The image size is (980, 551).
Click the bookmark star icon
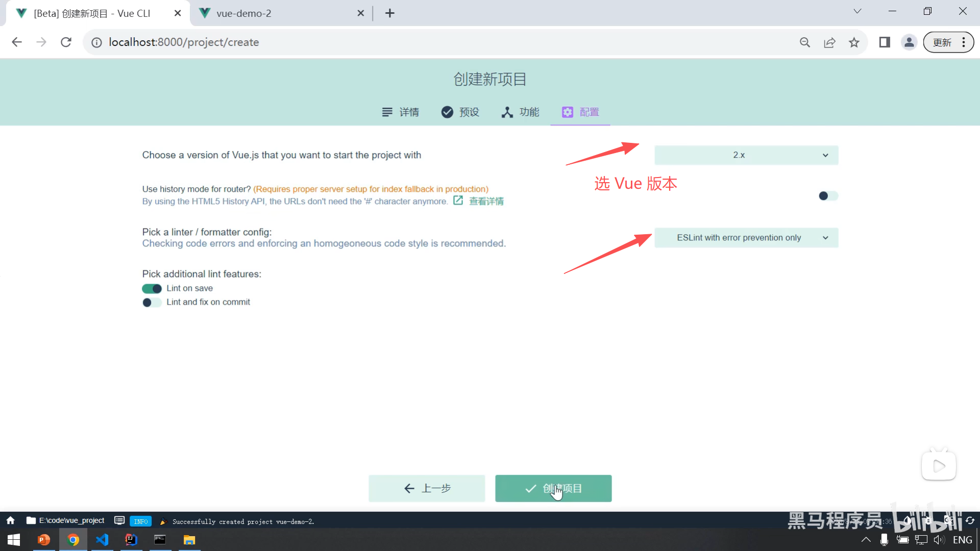(854, 42)
